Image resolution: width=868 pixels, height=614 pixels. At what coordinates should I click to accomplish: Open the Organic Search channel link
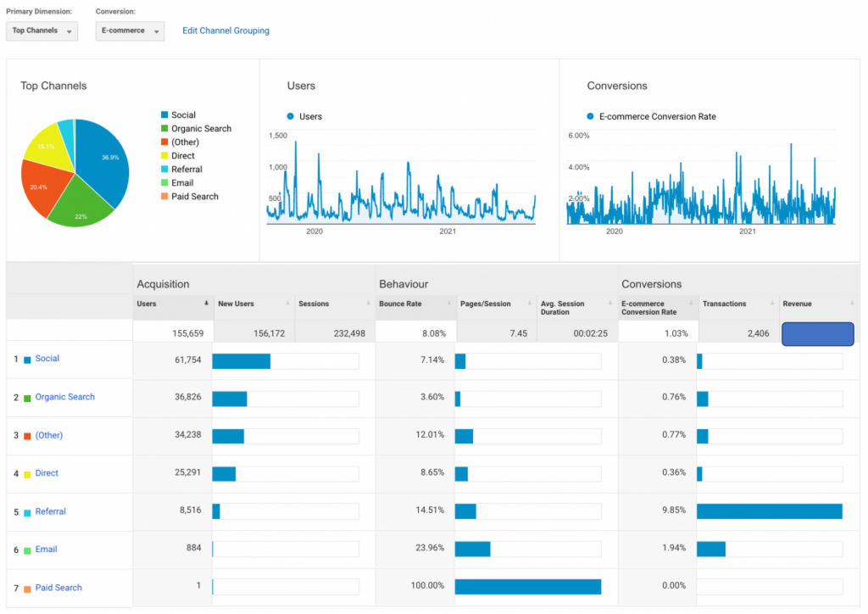64,397
